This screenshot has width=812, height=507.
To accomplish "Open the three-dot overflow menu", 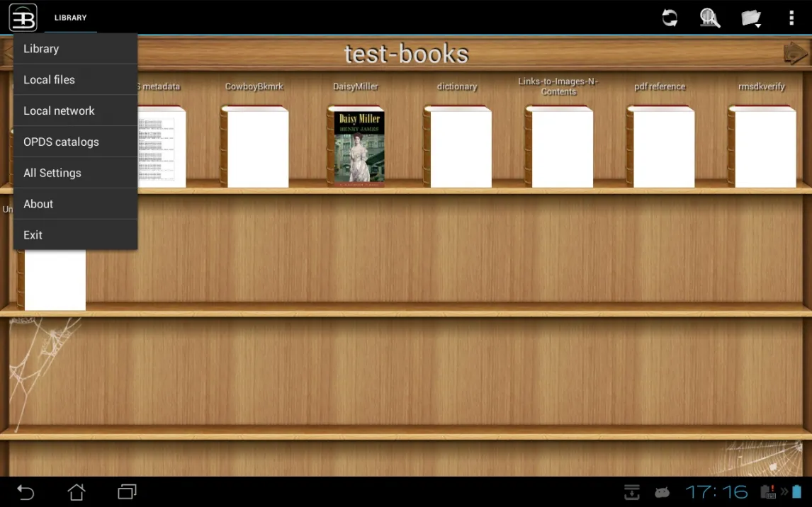I will coord(791,18).
